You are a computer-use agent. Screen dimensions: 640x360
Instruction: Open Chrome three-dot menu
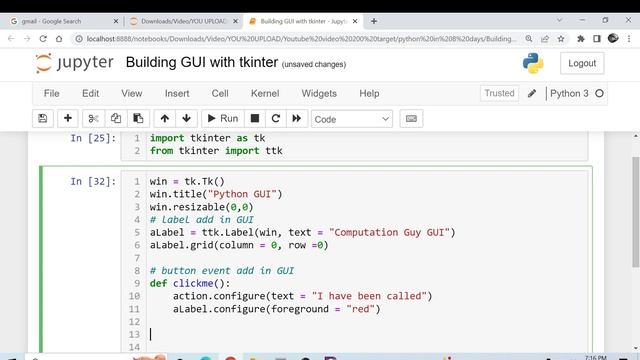(x=629, y=39)
